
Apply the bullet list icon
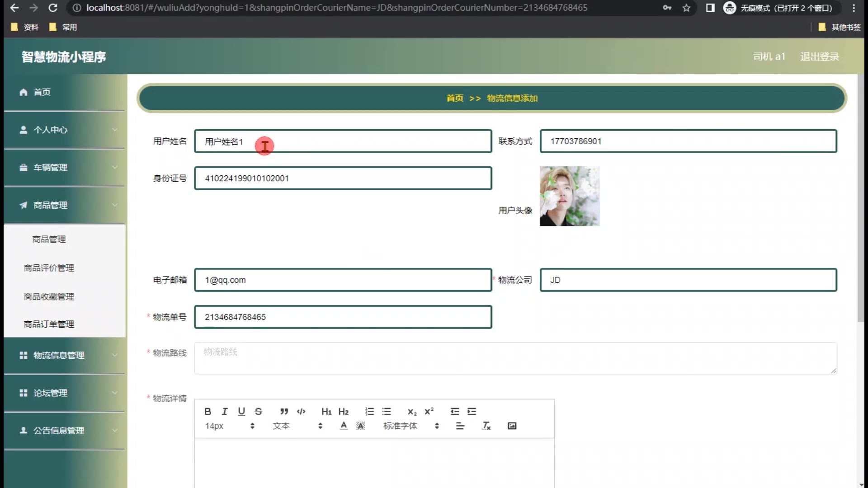click(386, 411)
